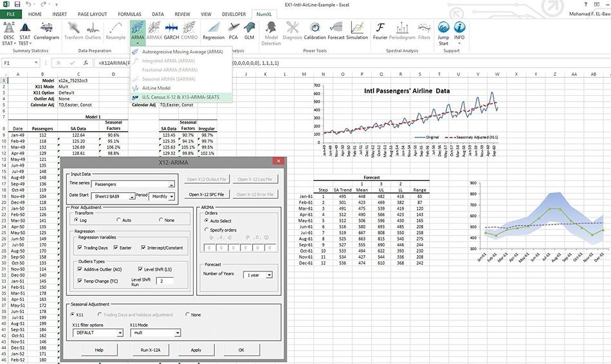Confirm the dialog with OK
This screenshot has height=364, width=611.
(x=241, y=350)
